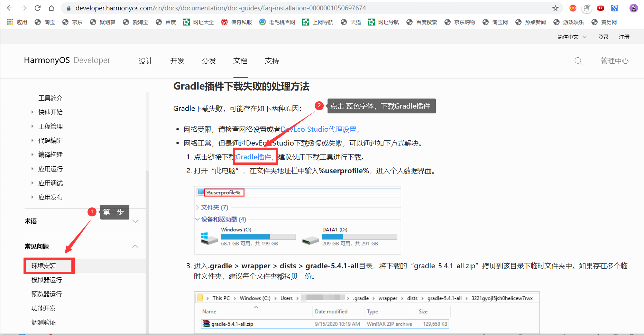Open the 网址大全 bookmark
644x335 pixels.
point(199,22)
